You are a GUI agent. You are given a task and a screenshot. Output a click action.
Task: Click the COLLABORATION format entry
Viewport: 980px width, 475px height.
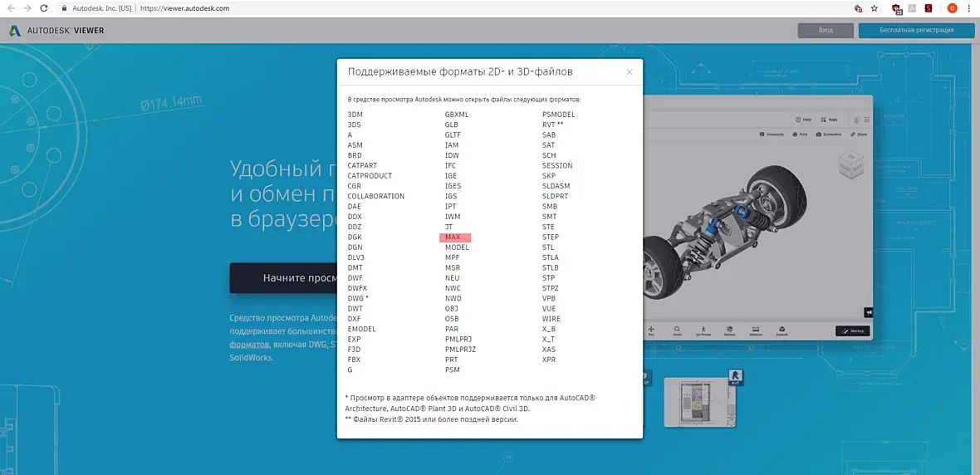click(376, 196)
